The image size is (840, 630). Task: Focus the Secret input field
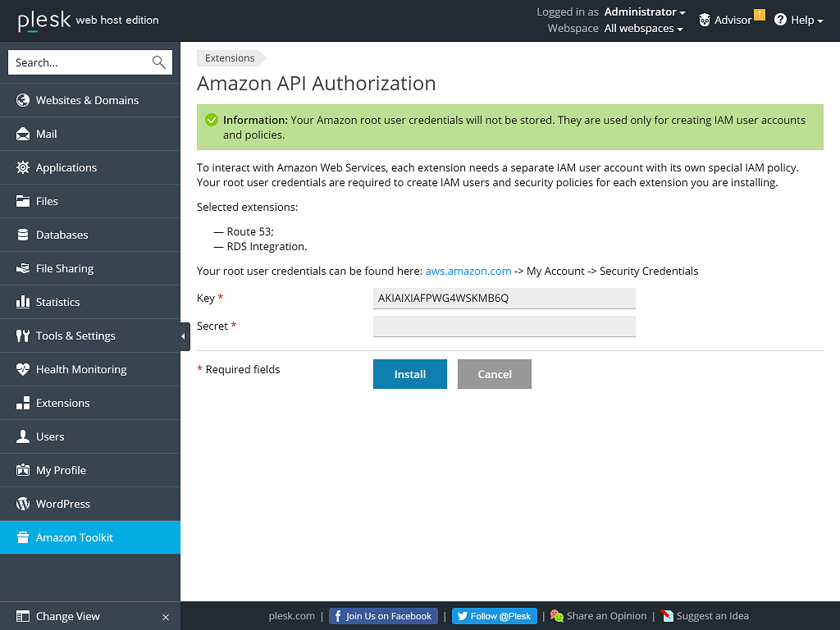click(x=504, y=326)
